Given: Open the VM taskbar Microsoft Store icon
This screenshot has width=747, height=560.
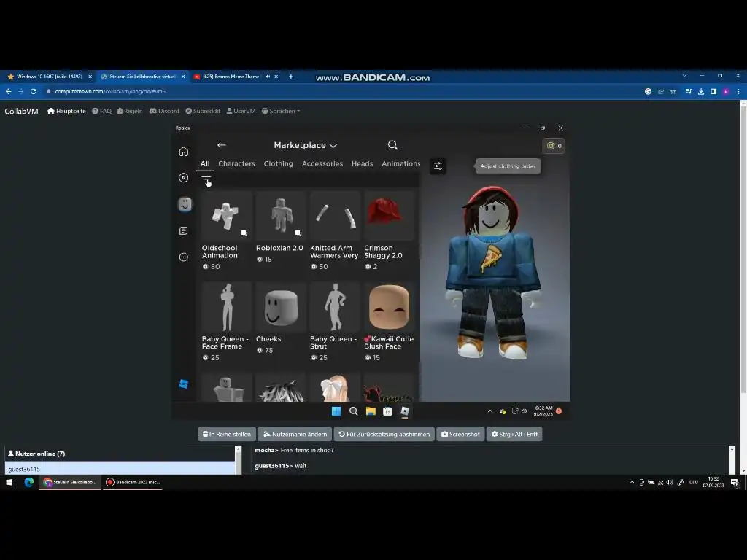Looking at the screenshot, I should click(388, 411).
